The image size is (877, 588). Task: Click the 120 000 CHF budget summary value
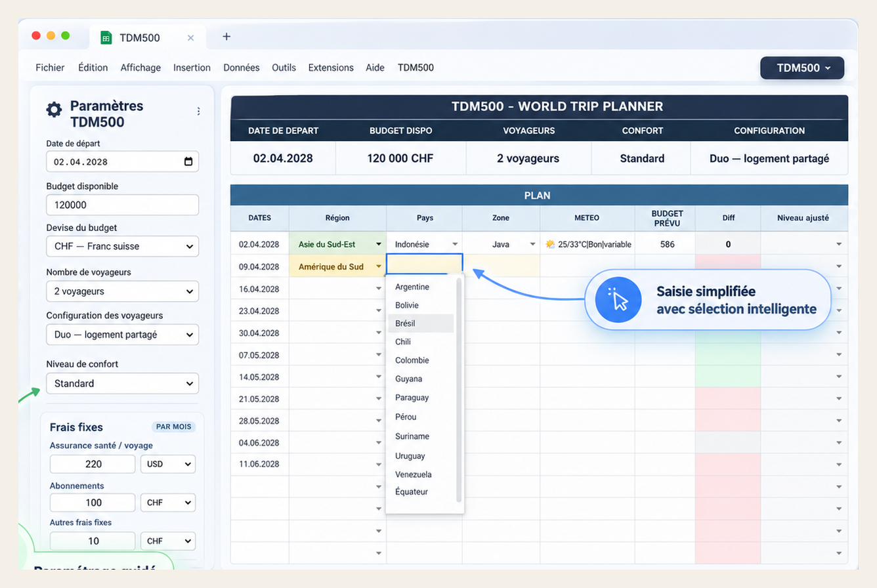400,158
